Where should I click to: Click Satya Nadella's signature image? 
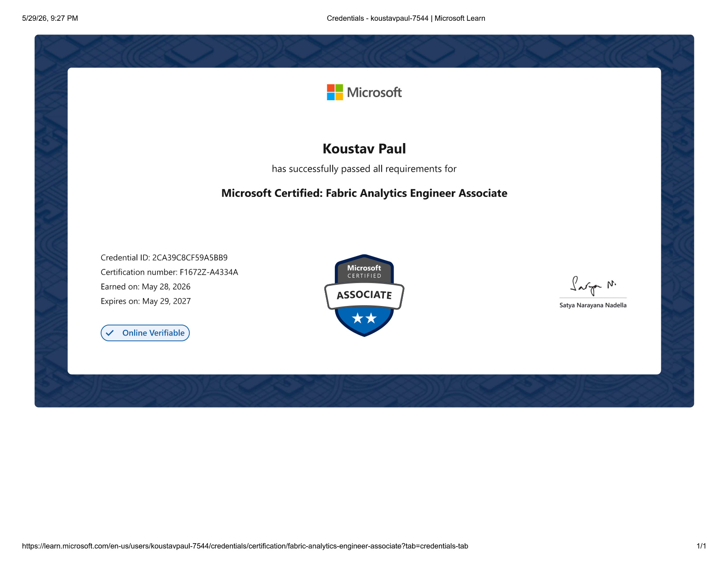tap(593, 286)
